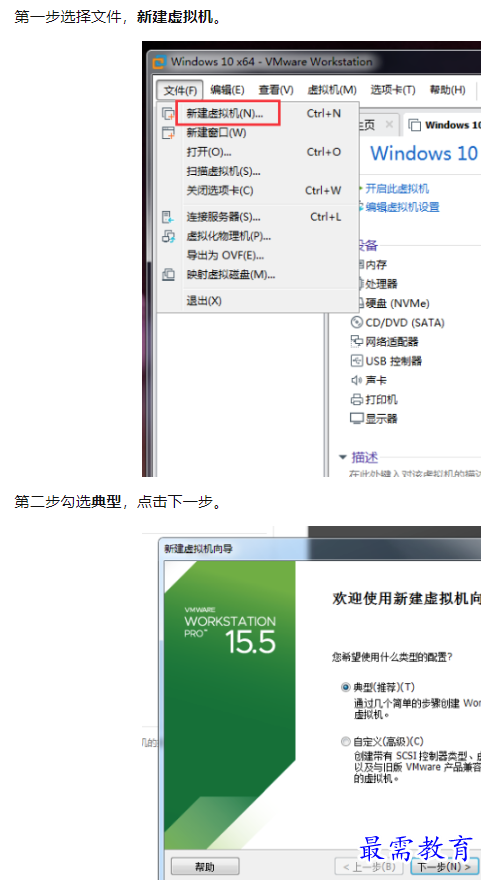481x880 pixels.
Task: Select the 声卡 device row
Action: (369, 381)
